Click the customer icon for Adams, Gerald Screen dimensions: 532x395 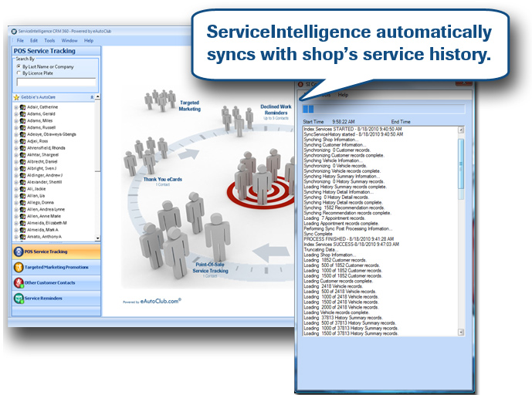click(22, 114)
